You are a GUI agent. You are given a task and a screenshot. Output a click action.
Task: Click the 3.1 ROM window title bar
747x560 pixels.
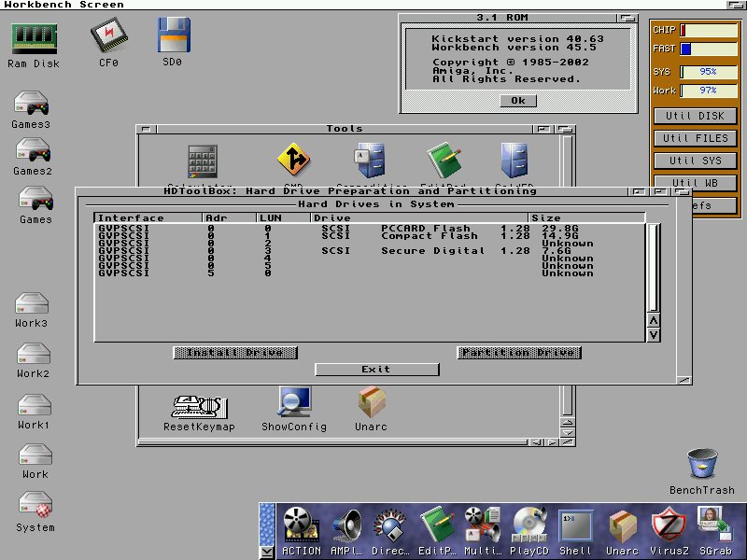[x=508, y=18]
